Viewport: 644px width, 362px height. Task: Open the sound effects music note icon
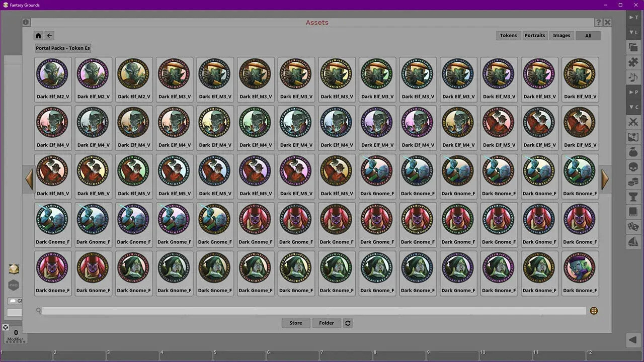[633, 77]
